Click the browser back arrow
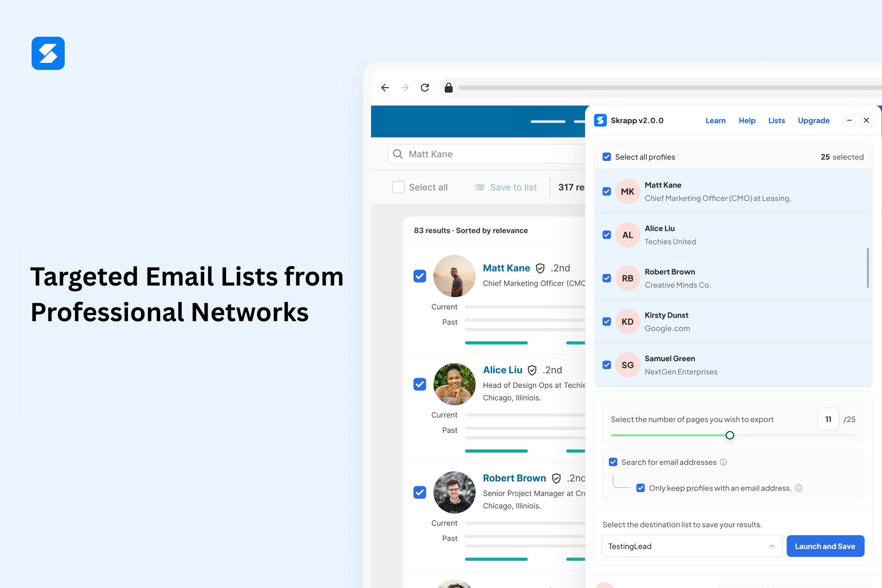The image size is (882, 588). (x=385, y=87)
